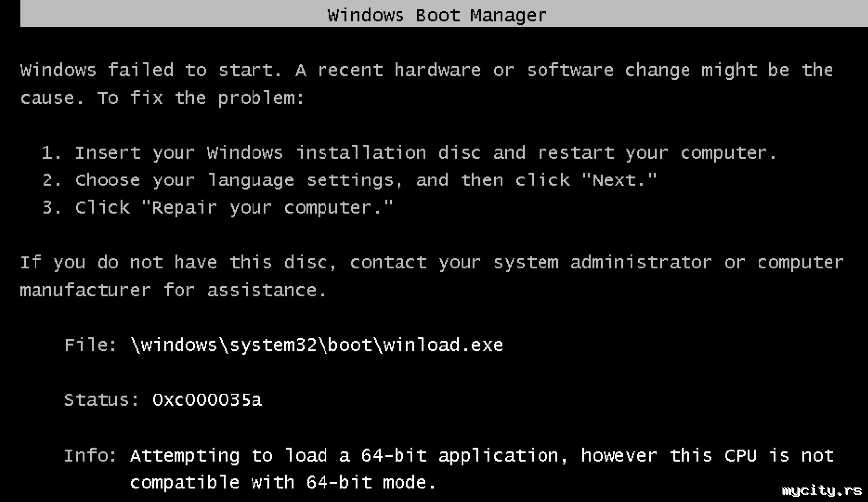
Task: Click the "File:" label
Action: coord(91,345)
